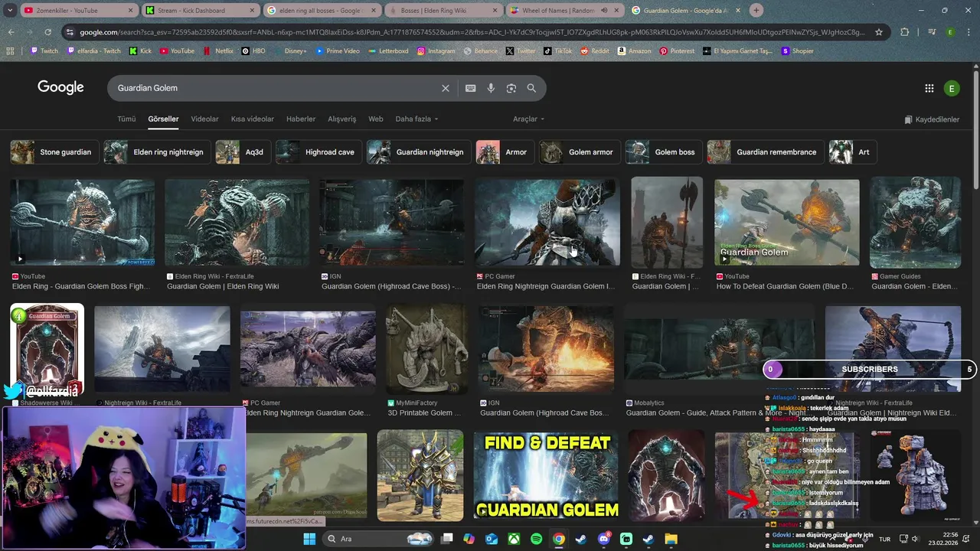The height and width of the screenshot is (551, 980).
Task: Open the on-screen keyboard input tool
Action: pyautogui.click(x=471, y=88)
